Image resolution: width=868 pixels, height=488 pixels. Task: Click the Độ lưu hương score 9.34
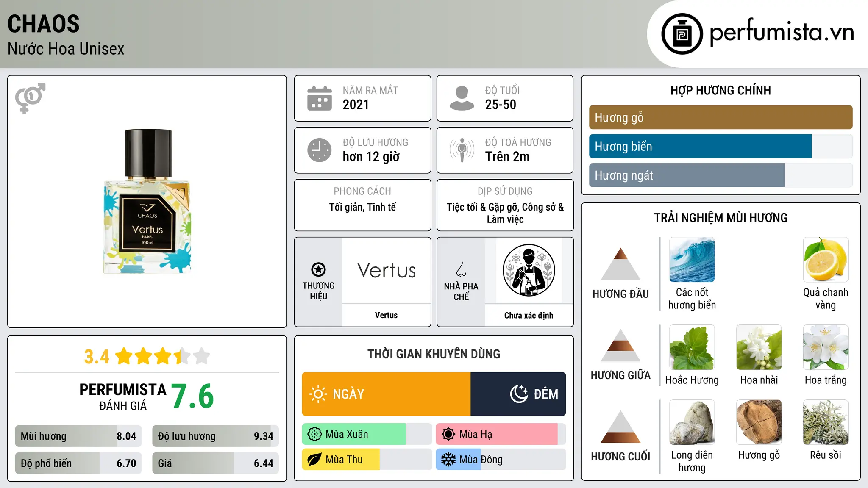click(x=264, y=436)
